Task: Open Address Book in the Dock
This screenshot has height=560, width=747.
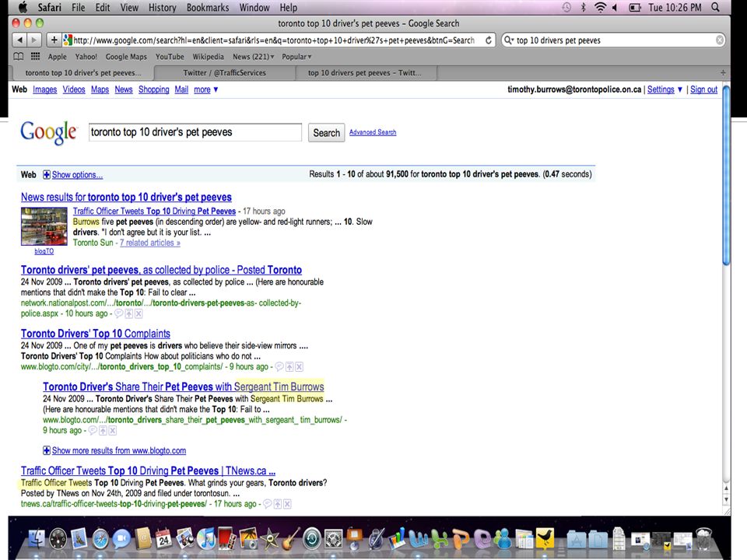Action: [142, 538]
